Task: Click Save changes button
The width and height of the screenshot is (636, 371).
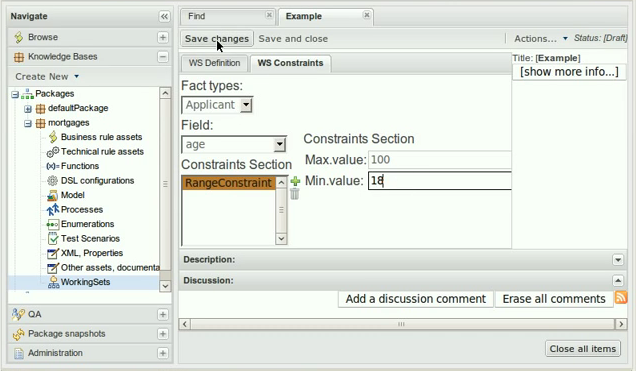Action: point(217,39)
